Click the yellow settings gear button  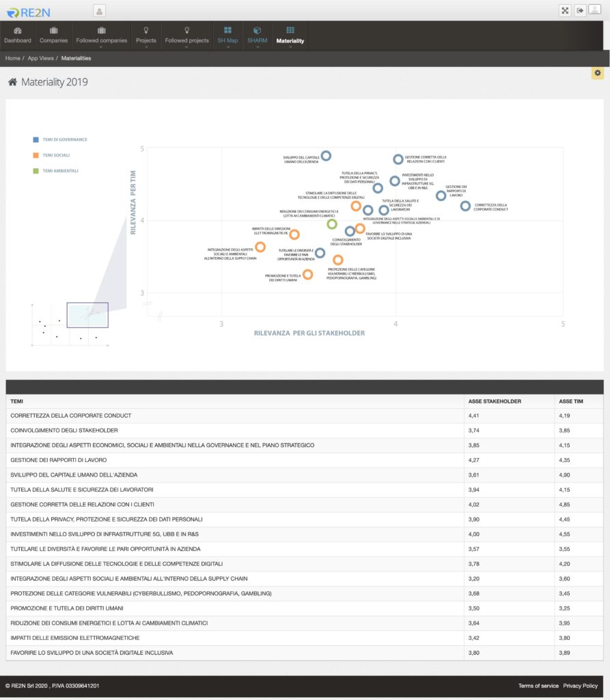[598, 73]
